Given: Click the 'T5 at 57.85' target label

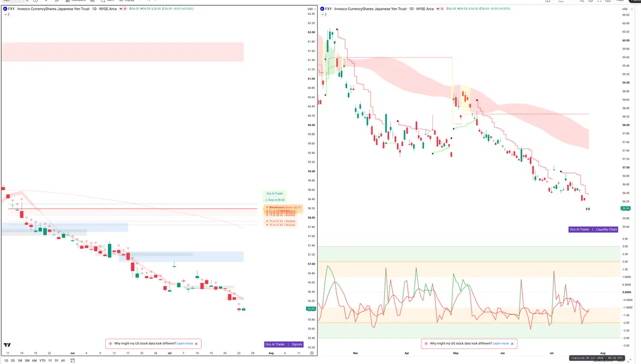Looking at the screenshot, I should click(x=280, y=225).
